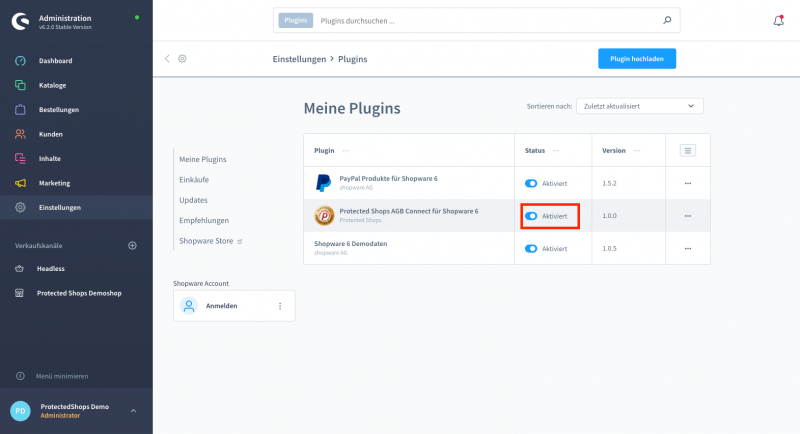Go back using the left chevron arrow

(x=167, y=59)
